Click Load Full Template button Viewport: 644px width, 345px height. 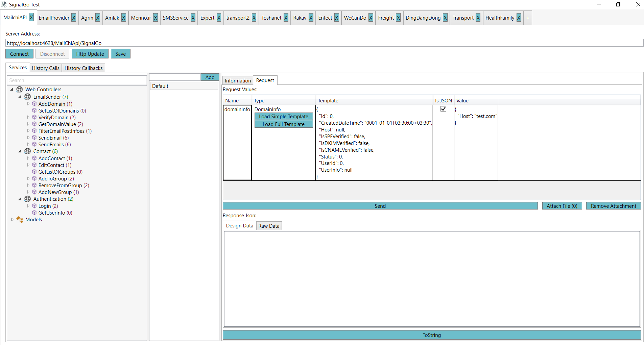(283, 124)
